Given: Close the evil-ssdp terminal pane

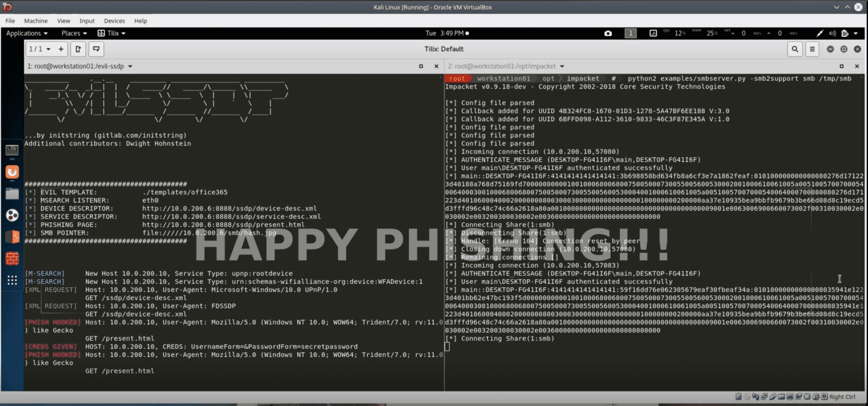Looking at the screenshot, I should [x=436, y=66].
